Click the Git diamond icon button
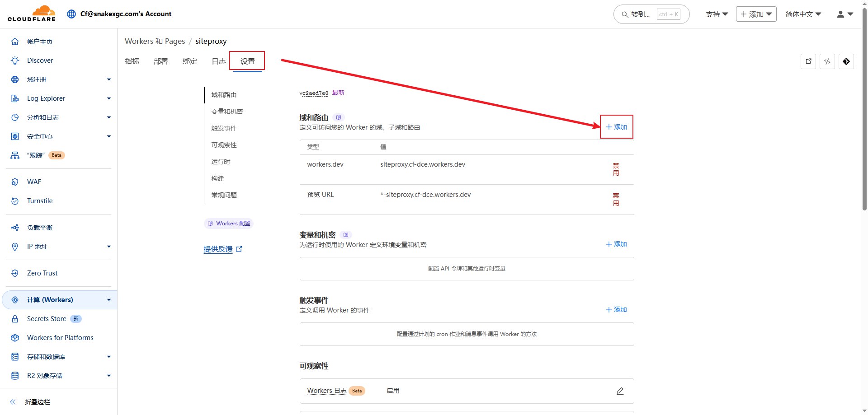This screenshot has width=868, height=415. click(846, 61)
